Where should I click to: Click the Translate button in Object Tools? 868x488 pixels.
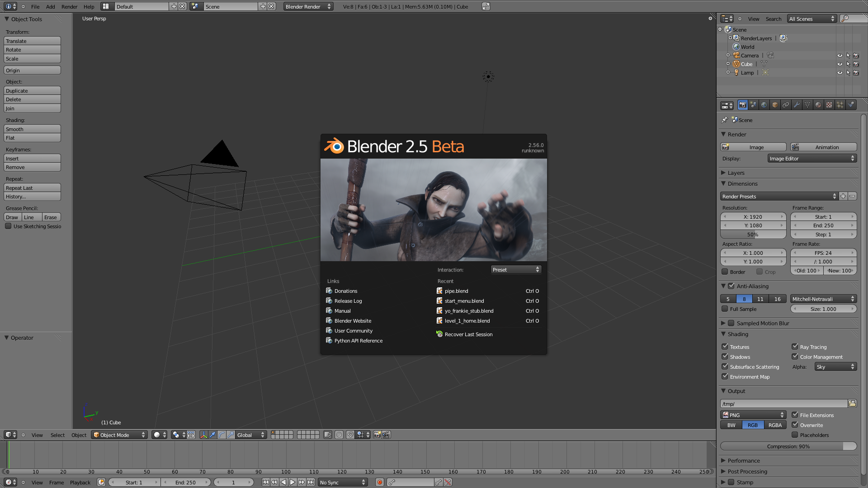tap(32, 41)
